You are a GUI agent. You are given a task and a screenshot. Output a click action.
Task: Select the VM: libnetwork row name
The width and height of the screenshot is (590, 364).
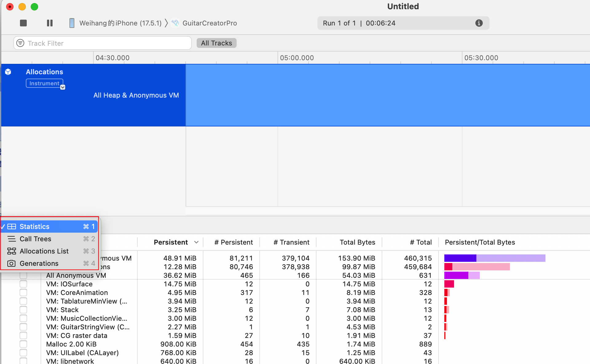pyautogui.click(x=70, y=361)
